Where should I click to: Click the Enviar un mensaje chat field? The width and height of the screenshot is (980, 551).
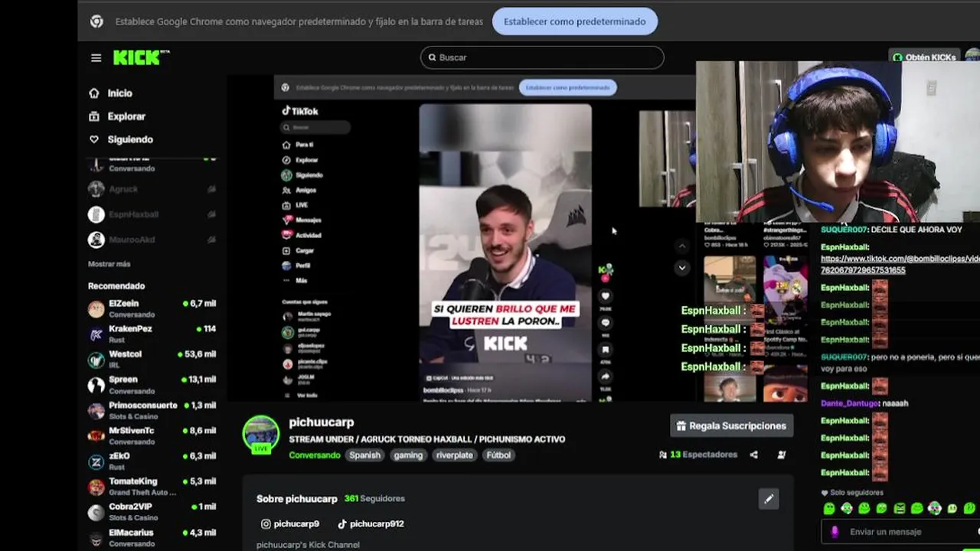click(903, 532)
